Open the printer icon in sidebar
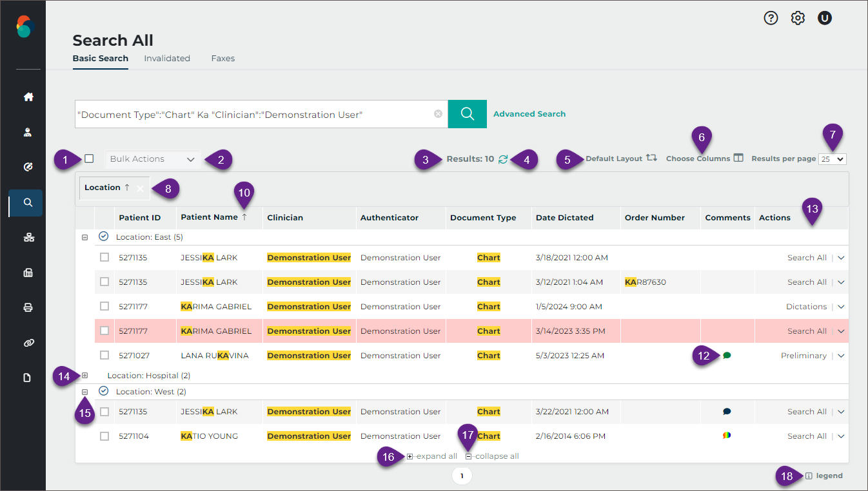The width and height of the screenshot is (868, 491). point(28,307)
